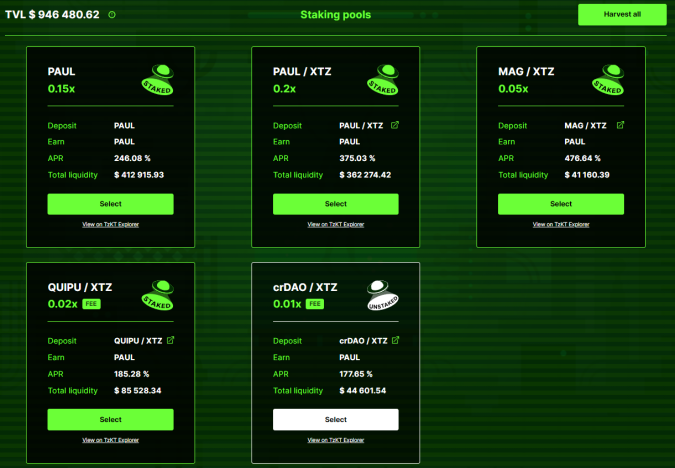Select the PAUL / XTZ pool
The image size is (675, 468).
(x=336, y=204)
